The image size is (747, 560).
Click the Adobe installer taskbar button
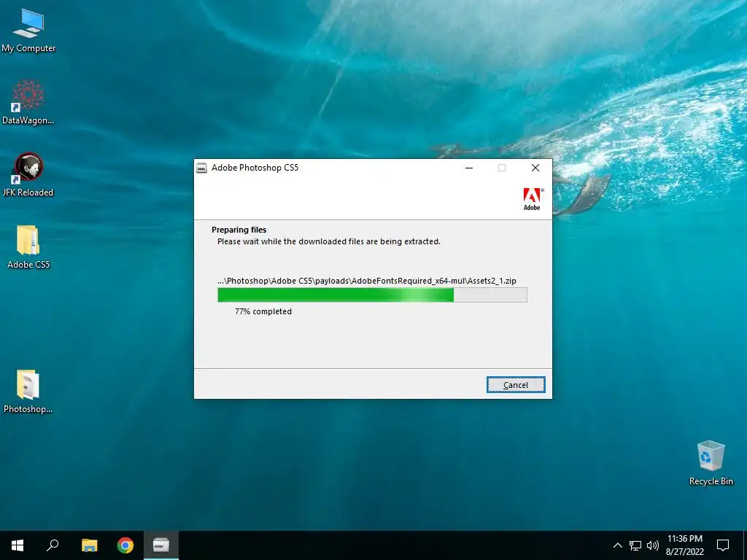[161, 545]
